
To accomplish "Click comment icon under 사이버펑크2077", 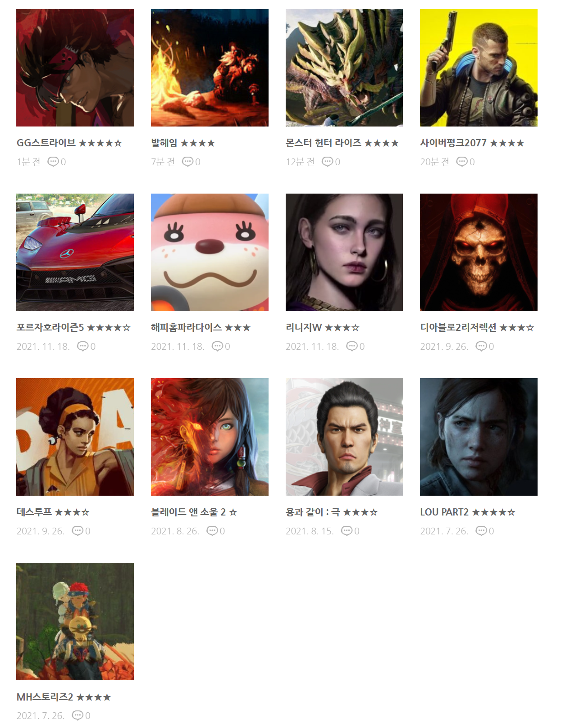I will pos(462,161).
